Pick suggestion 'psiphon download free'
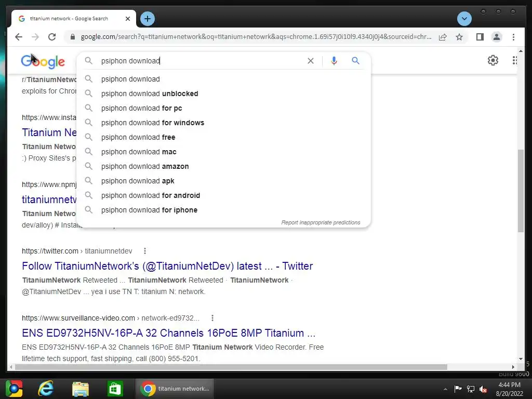Viewport: 532px width, 399px height. (224, 137)
